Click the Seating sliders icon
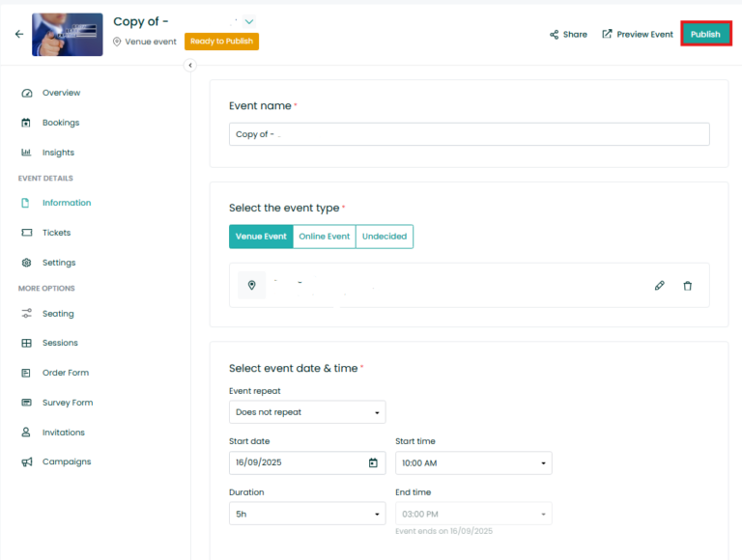This screenshot has width=742, height=560. tap(26, 313)
